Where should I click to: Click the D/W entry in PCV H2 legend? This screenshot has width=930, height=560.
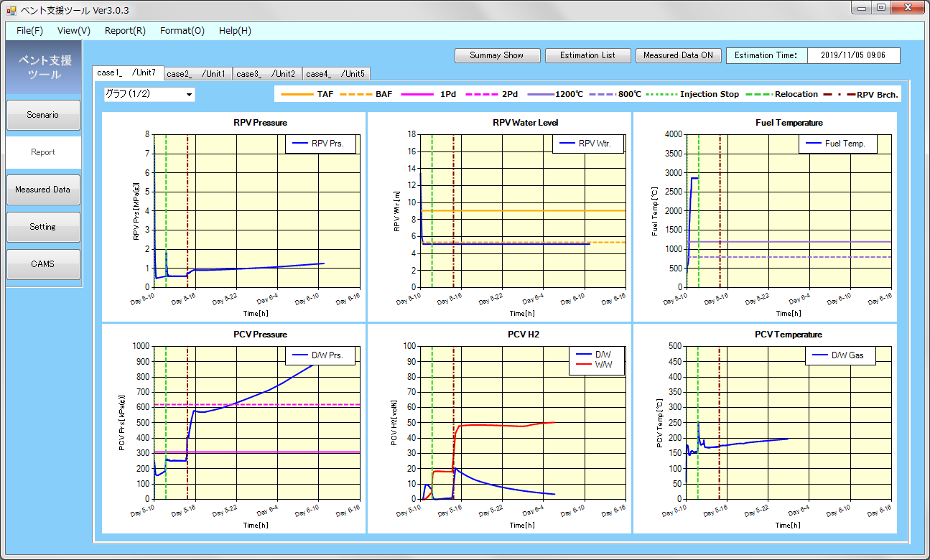tap(594, 355)
